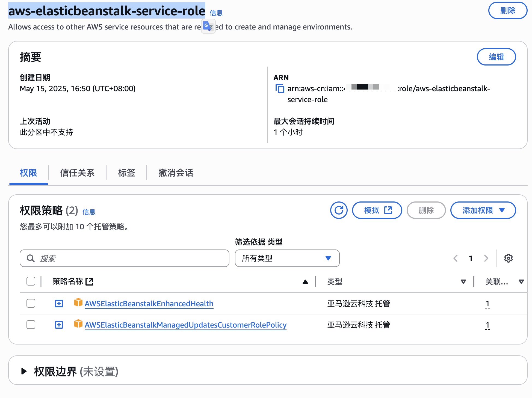Expand AWSElasticBeanstalkManagedUpdatesCustomerRolePolicy plus icon

tap(59, 325)
